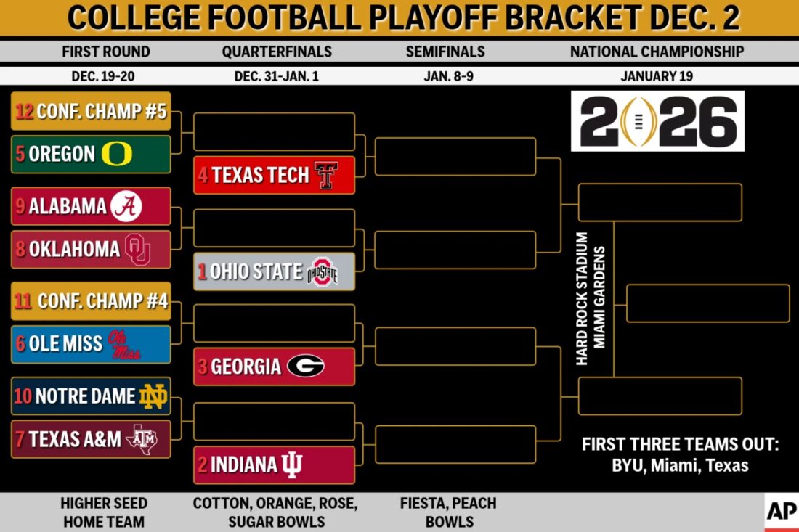The height and width of the screenshot is (532, 799).
Task: Select the Quarterfinals column header
Action: click(x=277, y=52)
